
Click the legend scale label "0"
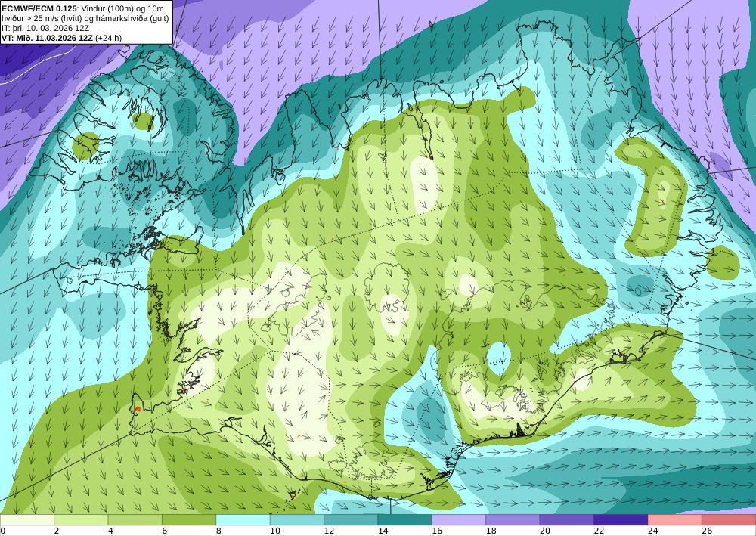(2, 531)
